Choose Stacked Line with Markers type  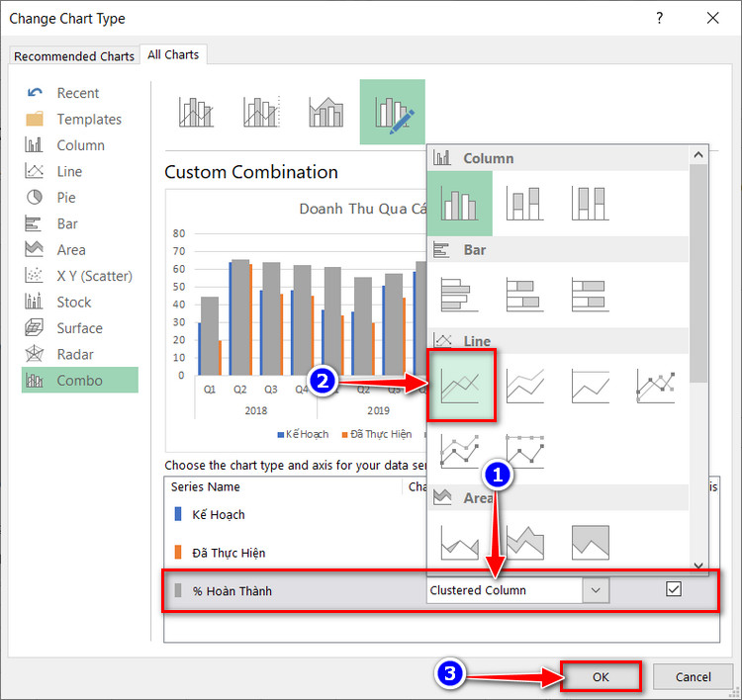(x=459, y=451)
